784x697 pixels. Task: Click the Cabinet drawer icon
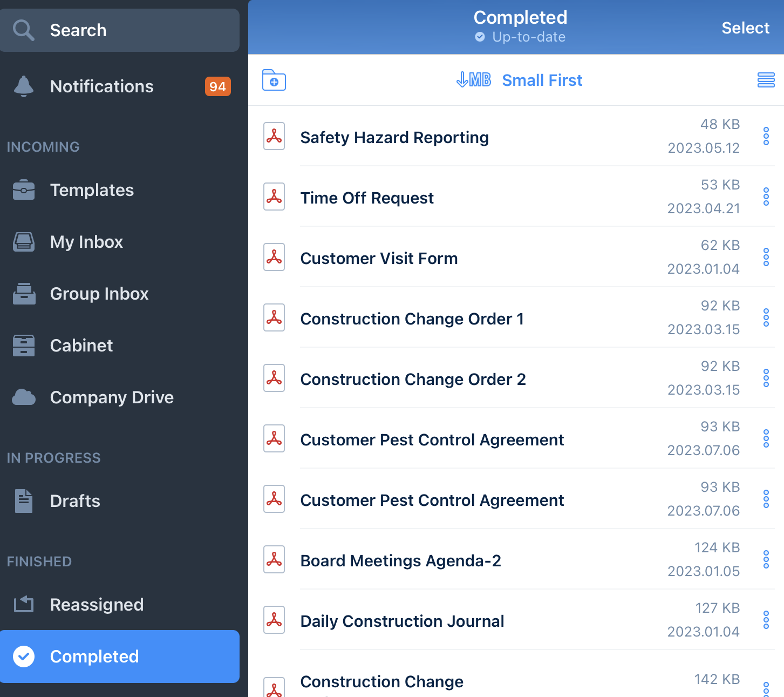click(x=24, y=346)
